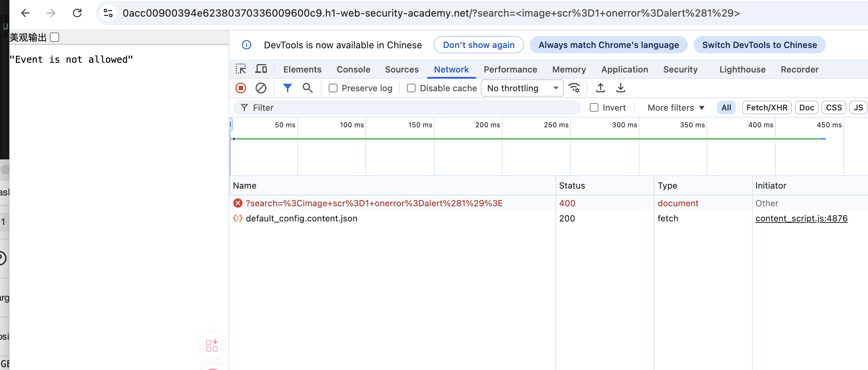Click Always match Chrome's language
Viewport: 868px width, 370px height.
coord(608,45)
